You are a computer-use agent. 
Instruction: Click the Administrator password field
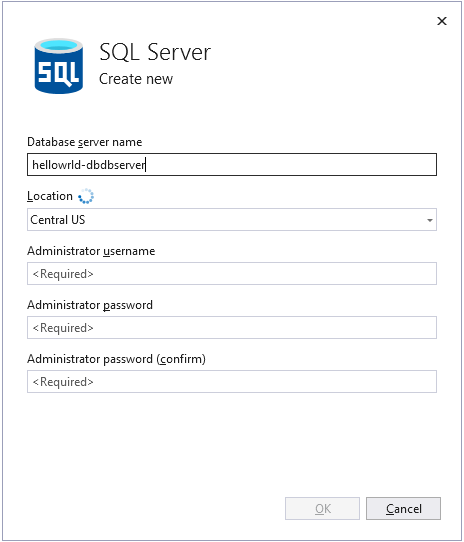(x=232, y=327)
